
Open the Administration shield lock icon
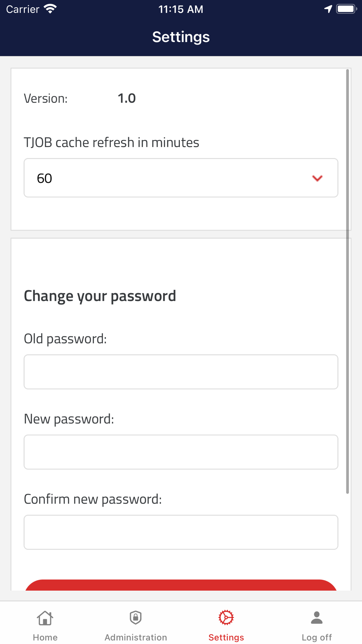[136, 618]
